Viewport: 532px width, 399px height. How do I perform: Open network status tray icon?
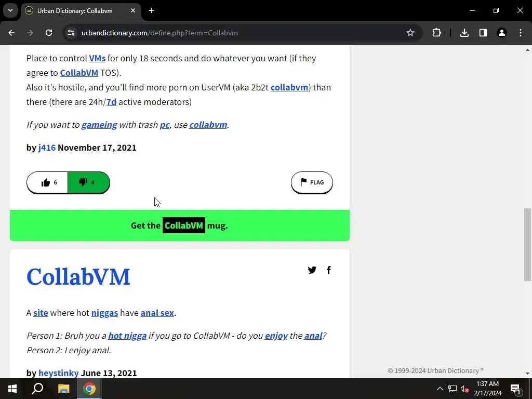pos(453,389)
